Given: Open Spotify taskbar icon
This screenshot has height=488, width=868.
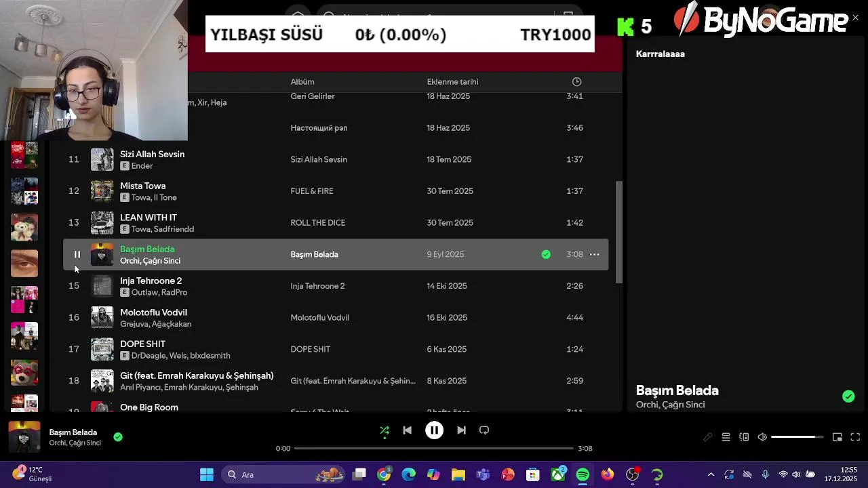Looking at the screenshot, I should 583,474.
